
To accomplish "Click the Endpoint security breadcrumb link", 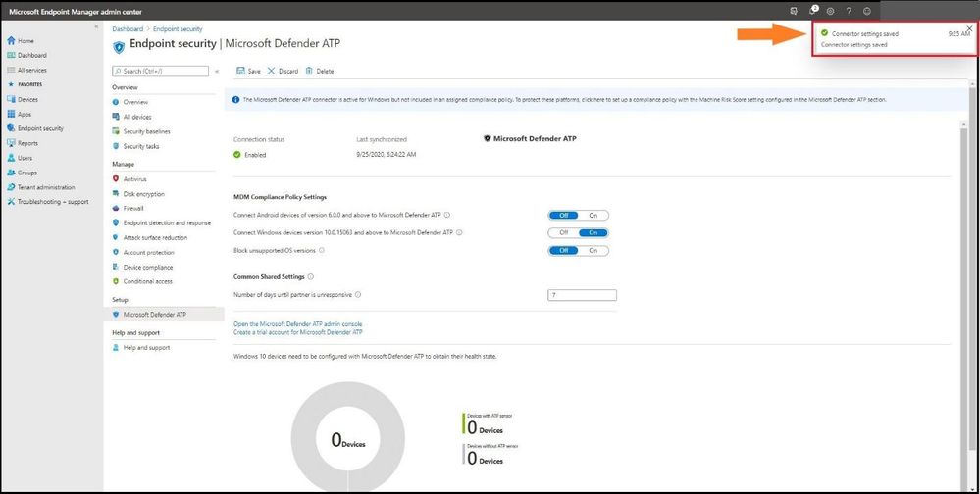I will click(x=178, y=29).
